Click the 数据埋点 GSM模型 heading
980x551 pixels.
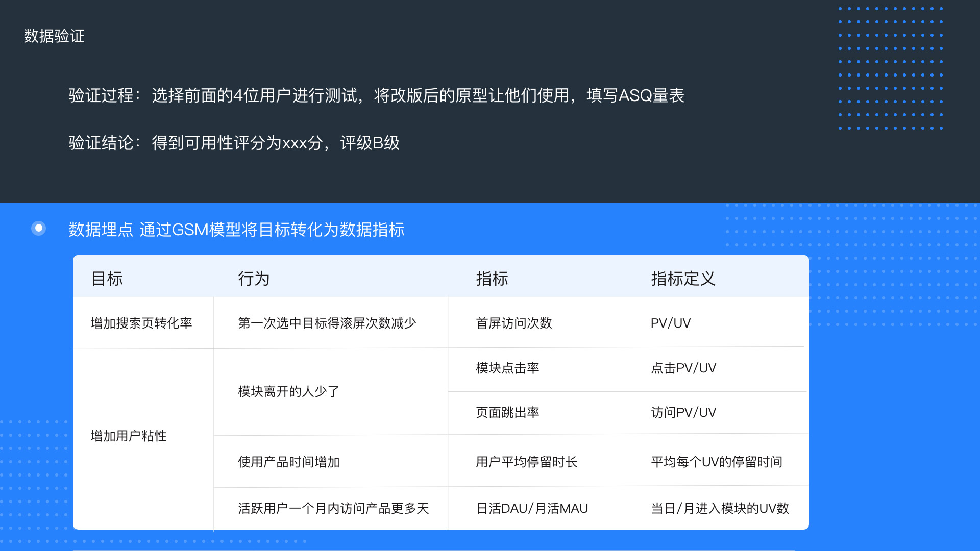tap(237, 230)
